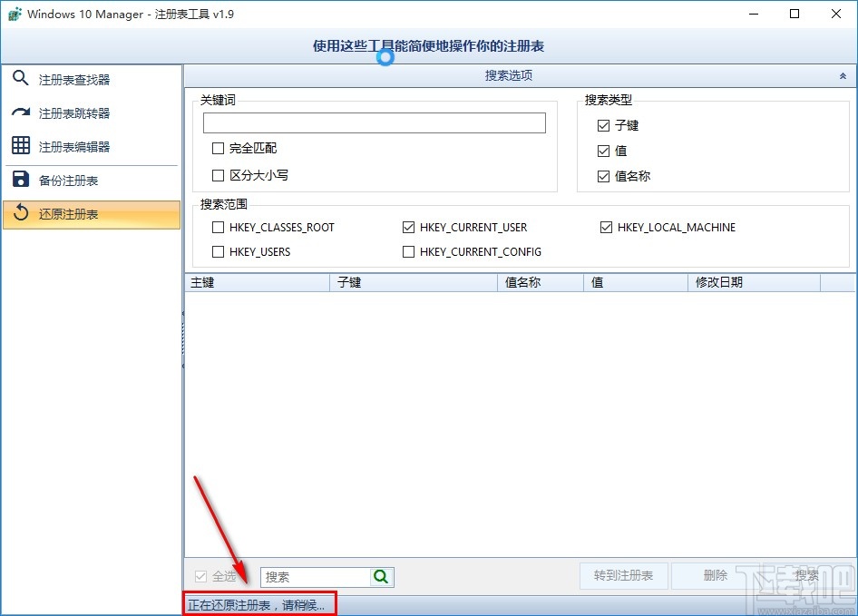Open Registry Finder from the sidebar magnifier icon
This screenshot has height=616, width=858.
pyautogui.click(x=22, y=79)
